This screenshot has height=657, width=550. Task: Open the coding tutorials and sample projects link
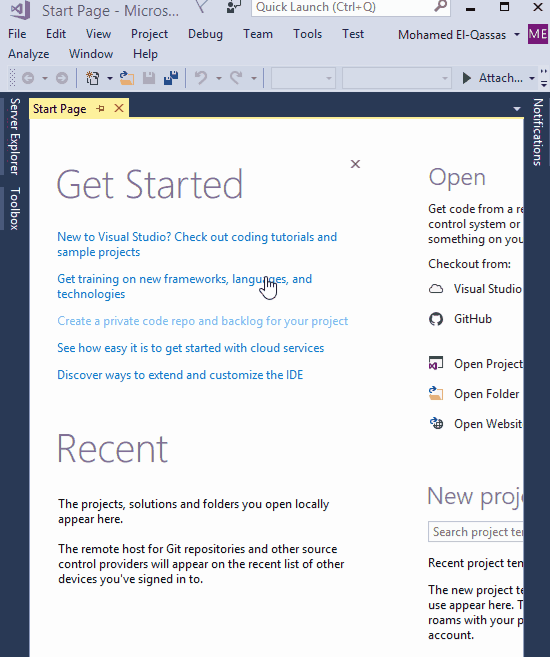197,244
